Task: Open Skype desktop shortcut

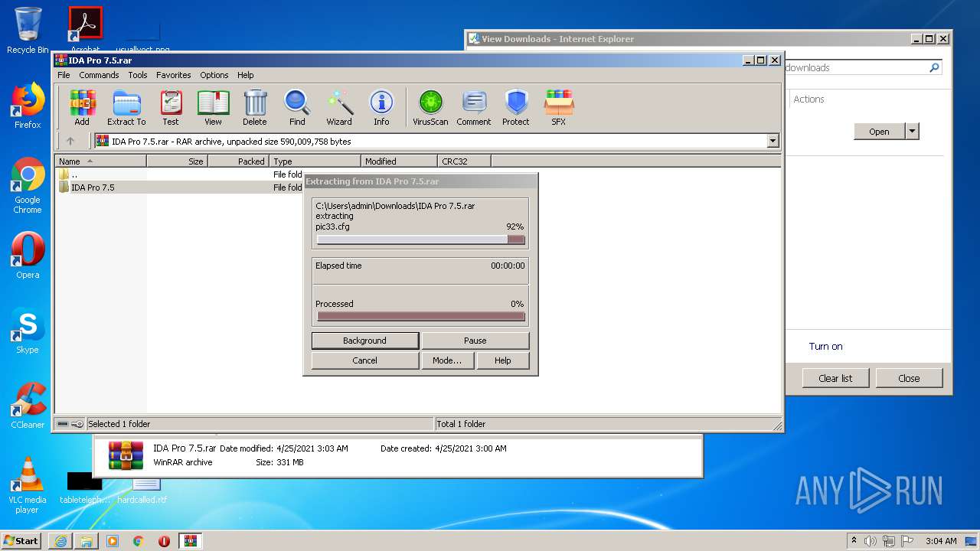Action: (28, 331)
